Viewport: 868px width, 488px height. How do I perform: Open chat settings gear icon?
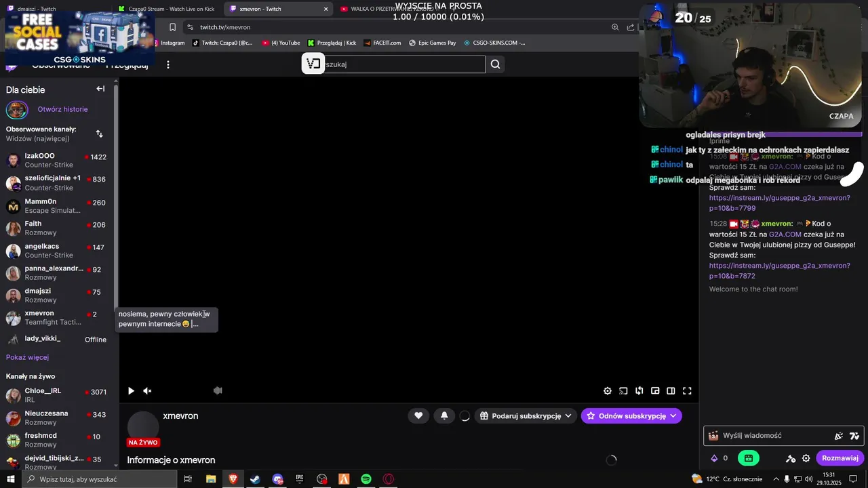(806, 458)
